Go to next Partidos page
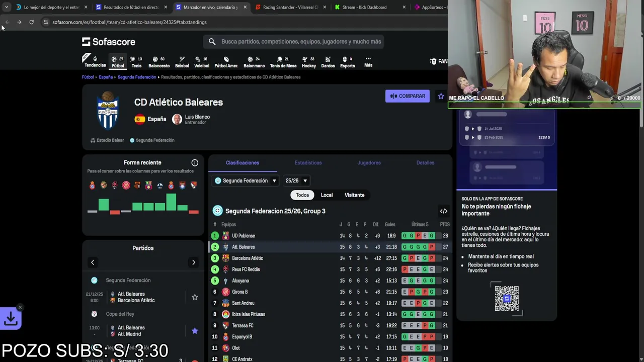The height and width of the screenshot is (362, 644). tap(193, 262)
